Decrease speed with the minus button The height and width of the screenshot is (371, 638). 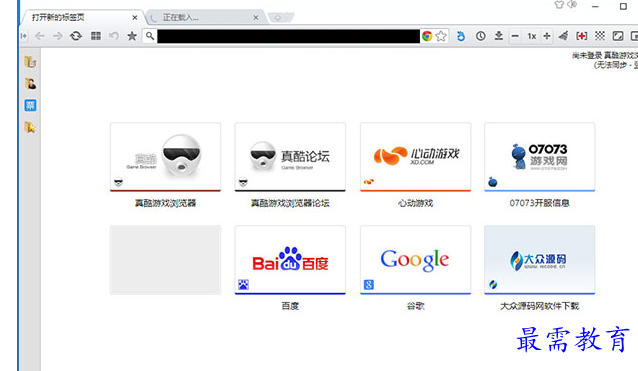(515, 36)
